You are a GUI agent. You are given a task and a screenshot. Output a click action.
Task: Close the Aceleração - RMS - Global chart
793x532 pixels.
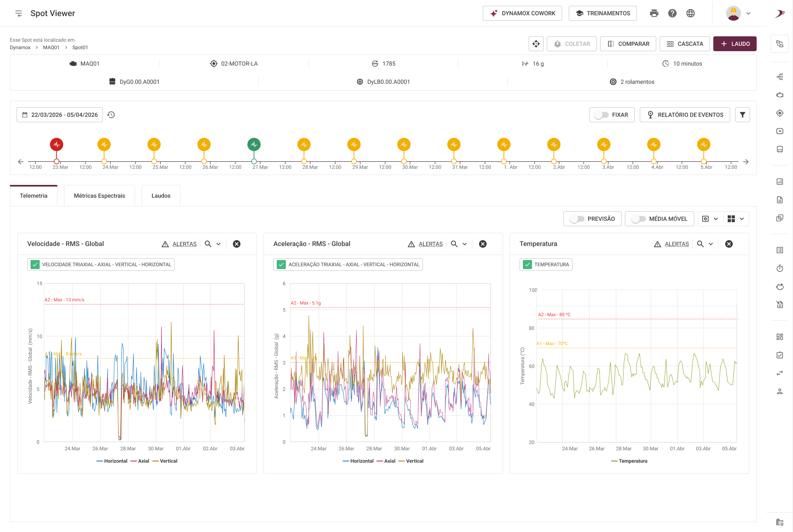(483, 244)
